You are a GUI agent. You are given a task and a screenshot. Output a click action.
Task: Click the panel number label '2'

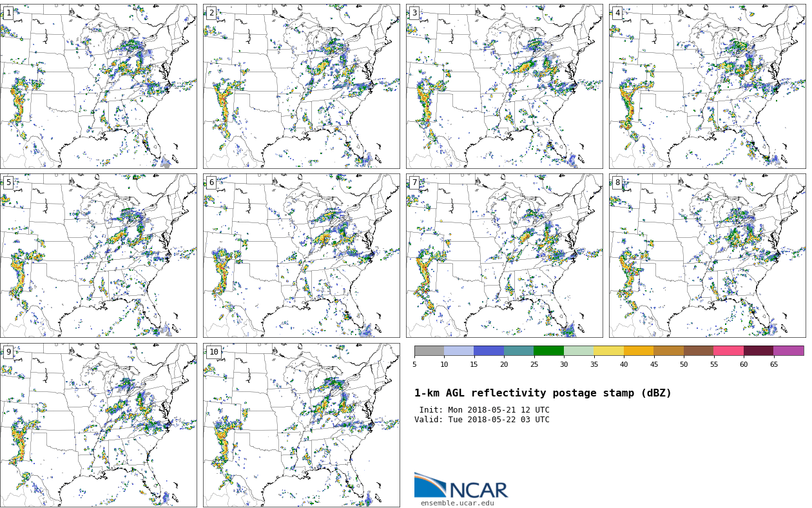211,13
